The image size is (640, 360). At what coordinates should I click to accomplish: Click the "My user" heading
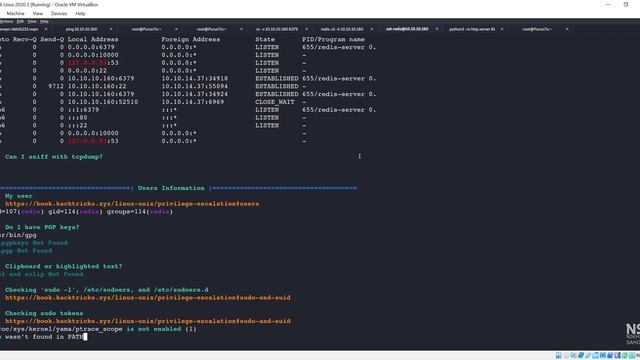(x=19, y=196)
